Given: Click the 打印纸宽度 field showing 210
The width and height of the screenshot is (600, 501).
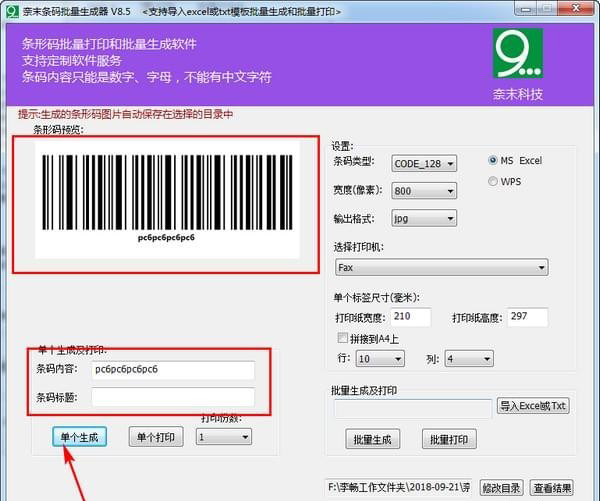Looking at the screenshot, I should pos(411,317).
